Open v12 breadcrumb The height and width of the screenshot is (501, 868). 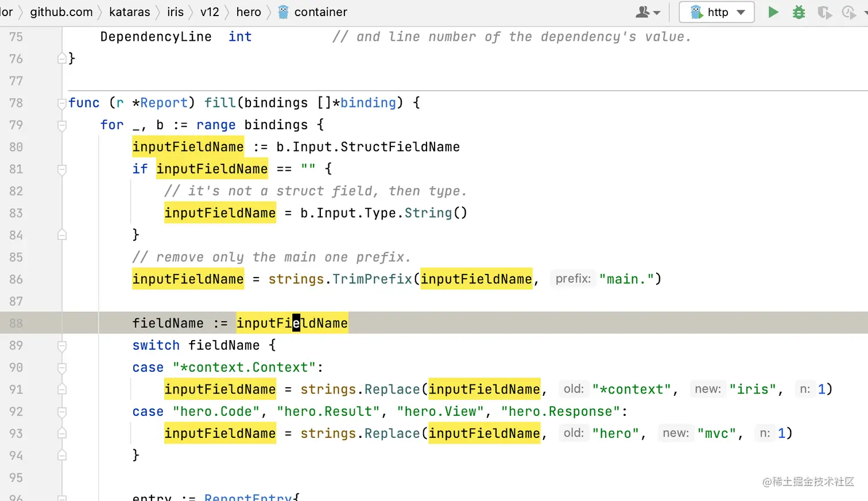point(210,12)
